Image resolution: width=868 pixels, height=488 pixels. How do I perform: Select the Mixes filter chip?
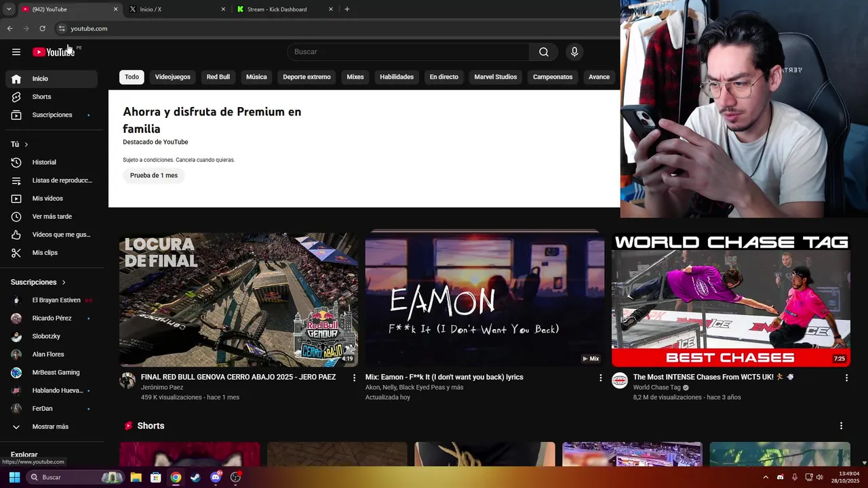(x=355, y=77)
